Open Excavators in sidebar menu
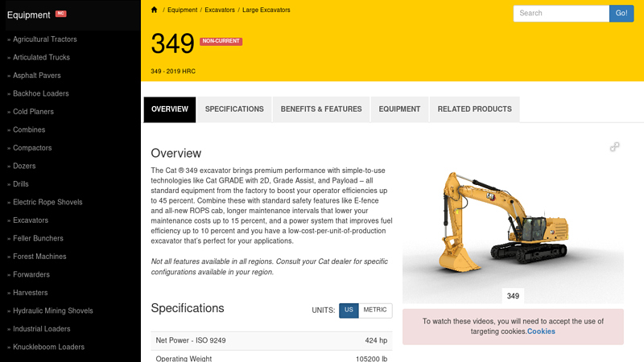This screenshot has width=644, height=362. tap(31, 220)
